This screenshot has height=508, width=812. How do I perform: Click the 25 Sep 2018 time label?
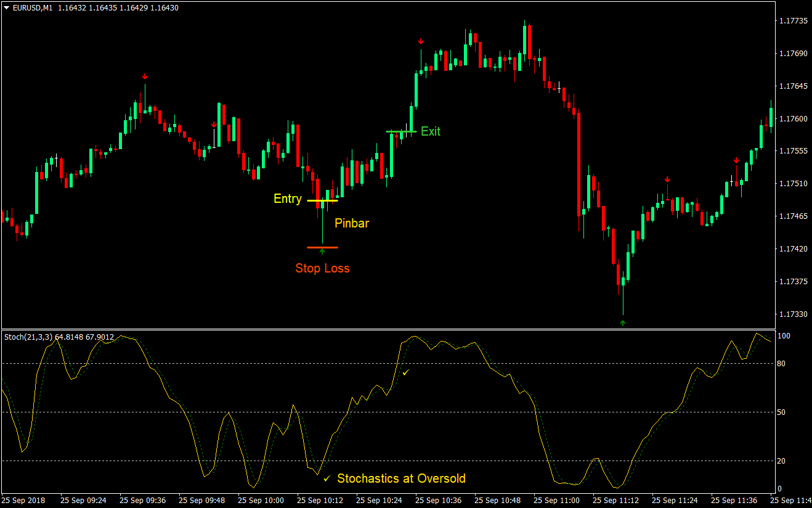coord(23,501)
